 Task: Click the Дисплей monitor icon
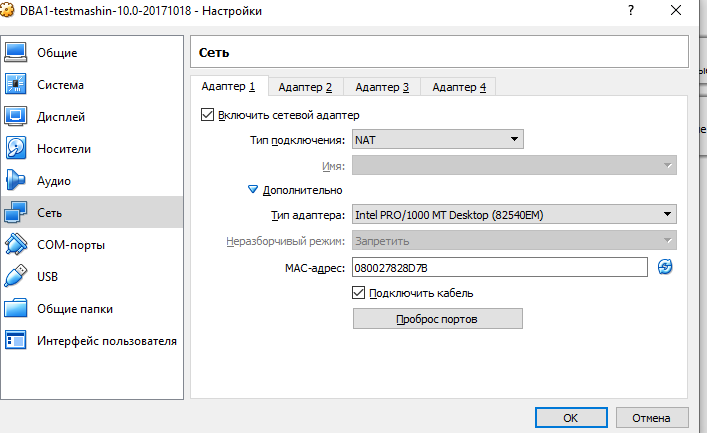point(16,117)
